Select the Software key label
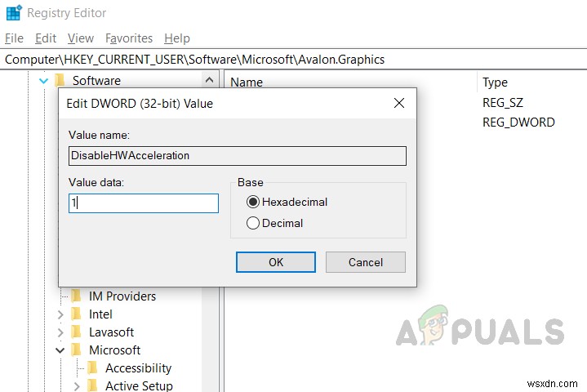Image resolution: width=587 pixels, height=392 pixels. tap(96, 81)
